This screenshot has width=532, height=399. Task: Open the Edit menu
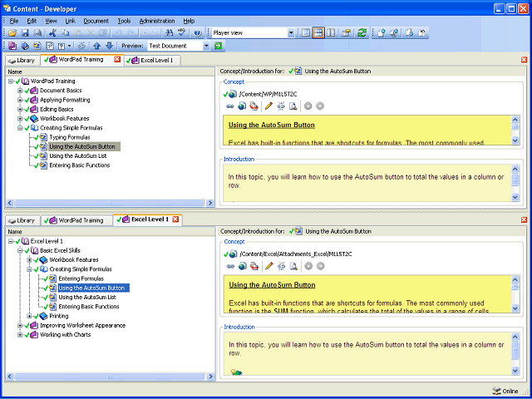(32, 21)
